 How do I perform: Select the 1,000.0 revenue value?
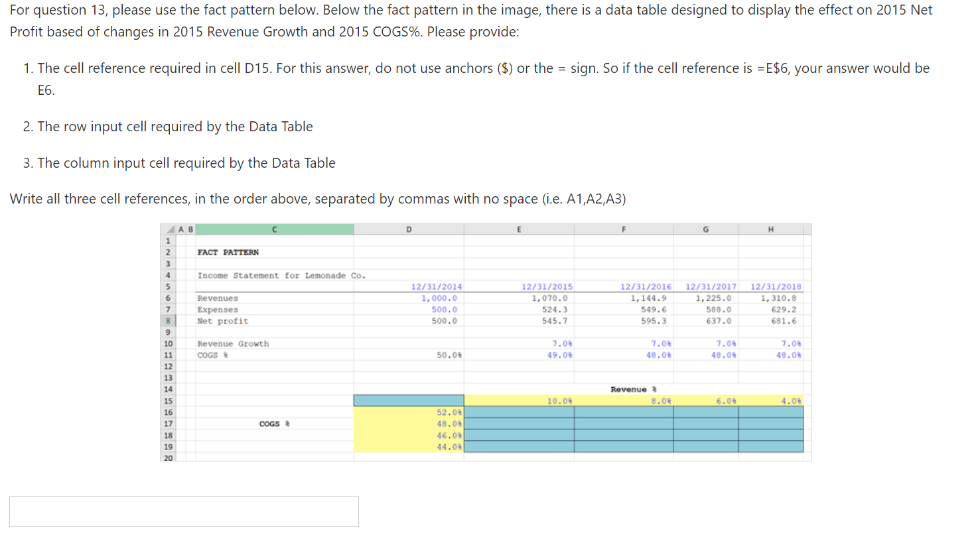pos(440,298)
